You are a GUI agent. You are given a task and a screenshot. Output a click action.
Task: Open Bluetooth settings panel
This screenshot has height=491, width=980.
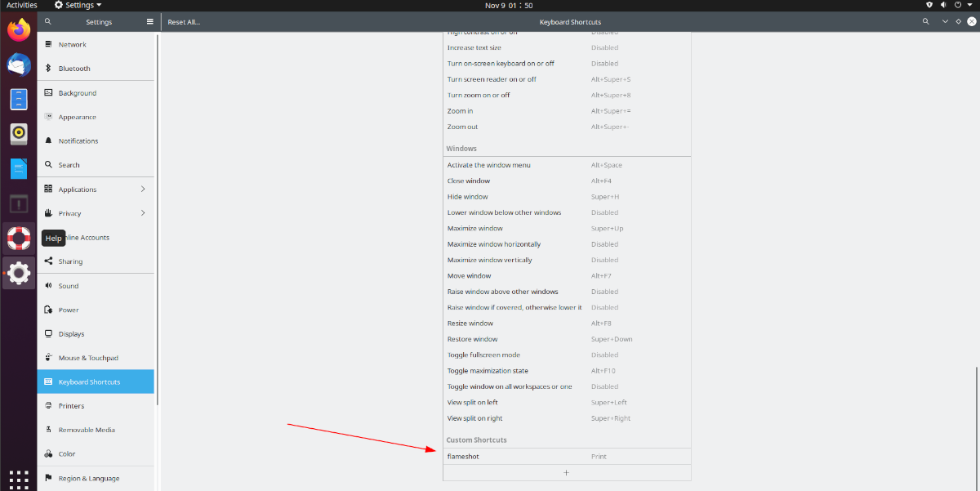click(x=96, y=69)
